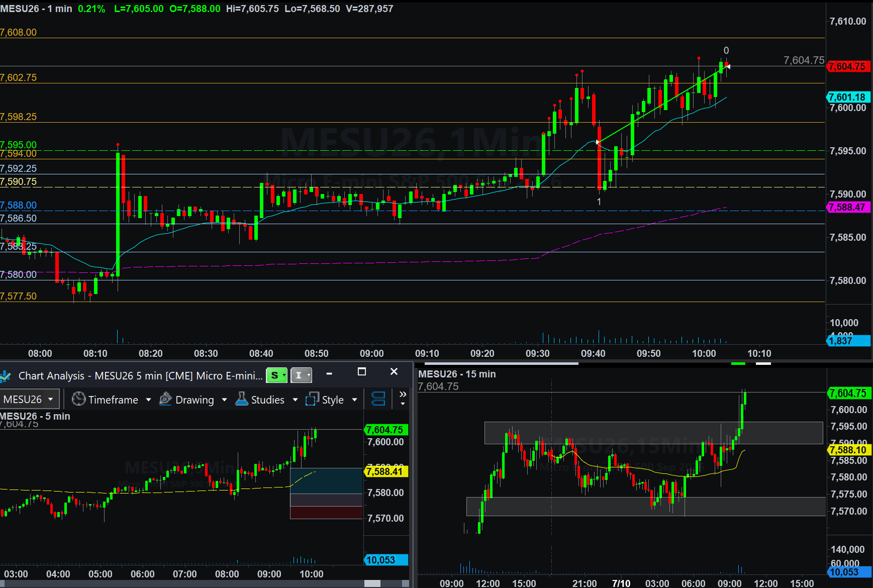Click the Chart Analysis window title text

pos(140,376)
